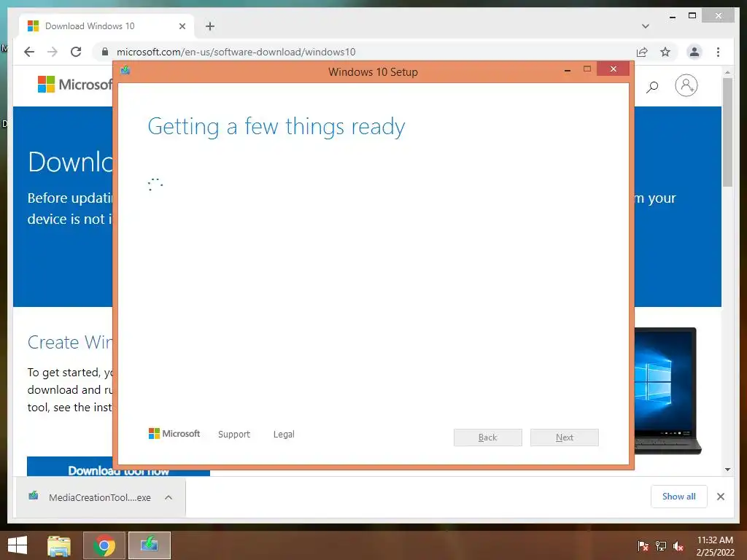
Task: Close the Windows 10 Setup dialog
Action: click(613, 69)
